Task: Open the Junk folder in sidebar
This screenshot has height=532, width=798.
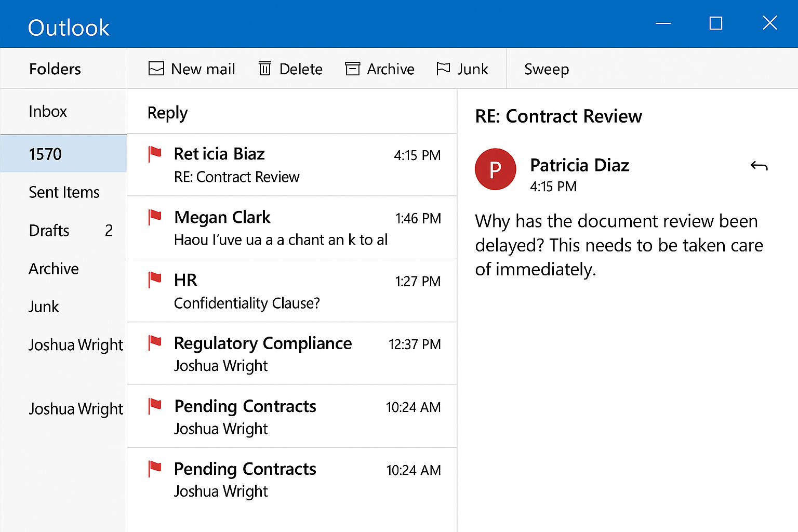Action: (44, 307)
